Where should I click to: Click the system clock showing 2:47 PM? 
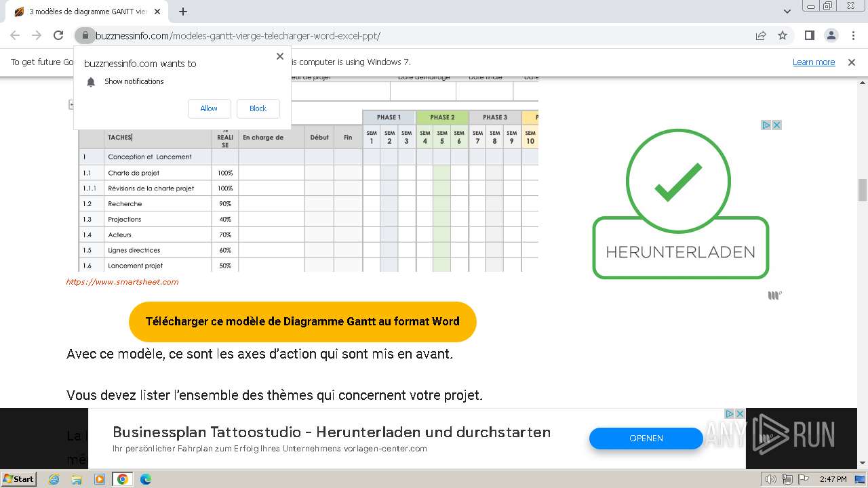click(833, 479)
